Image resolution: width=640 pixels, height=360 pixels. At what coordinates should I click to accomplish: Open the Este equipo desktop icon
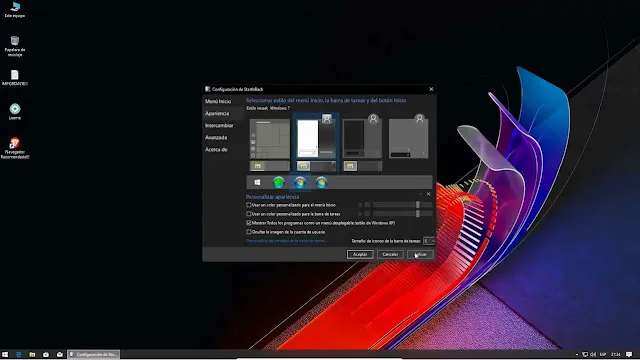pos(15,10)
